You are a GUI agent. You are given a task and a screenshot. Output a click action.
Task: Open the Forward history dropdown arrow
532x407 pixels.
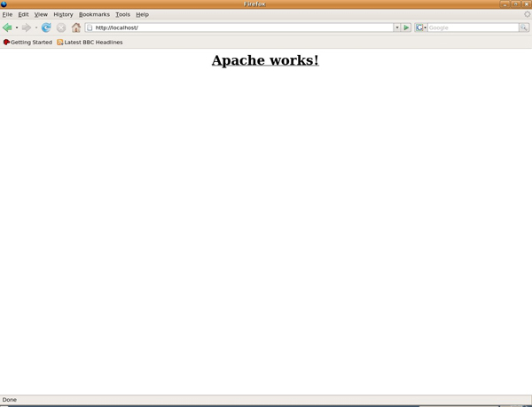[36, 27]
